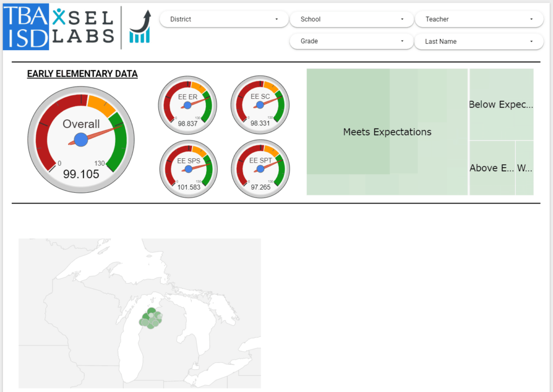Open the District dropdown filter
This screenshot has height=392, width=553.
[x=224, y=19]
